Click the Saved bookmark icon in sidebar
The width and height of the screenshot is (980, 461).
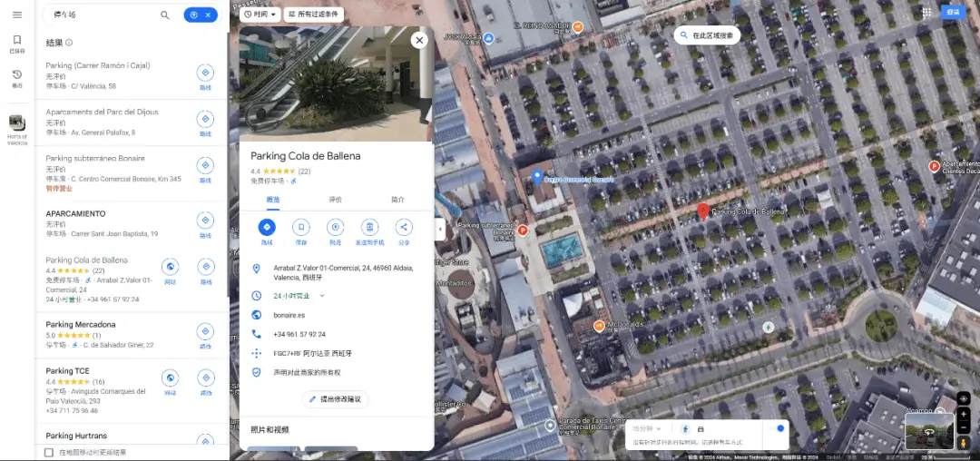coord(16,41)
